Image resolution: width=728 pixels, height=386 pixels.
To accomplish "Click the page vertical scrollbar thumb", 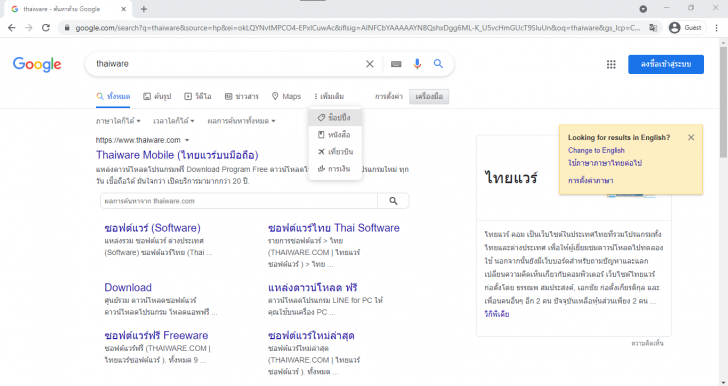I will click(x=723, y=103).
